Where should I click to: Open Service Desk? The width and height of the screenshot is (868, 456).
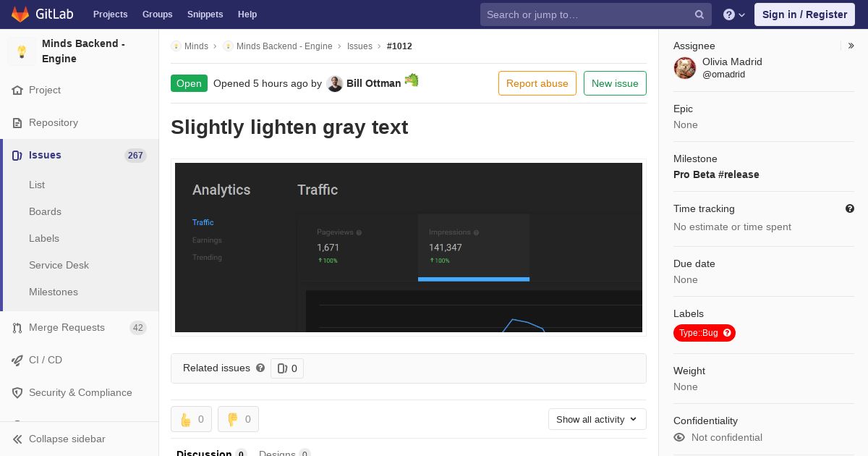point(59,265)
